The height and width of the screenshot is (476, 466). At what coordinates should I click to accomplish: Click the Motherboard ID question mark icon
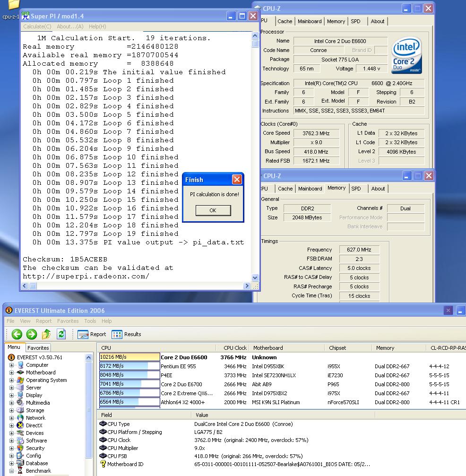103,464
